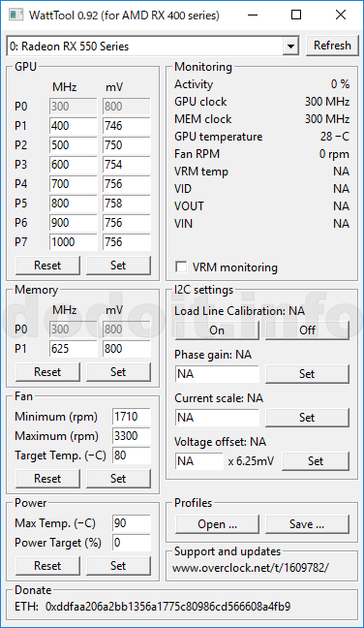
Task: Click Reset in the Fan section
Action: tap(47, 478)
